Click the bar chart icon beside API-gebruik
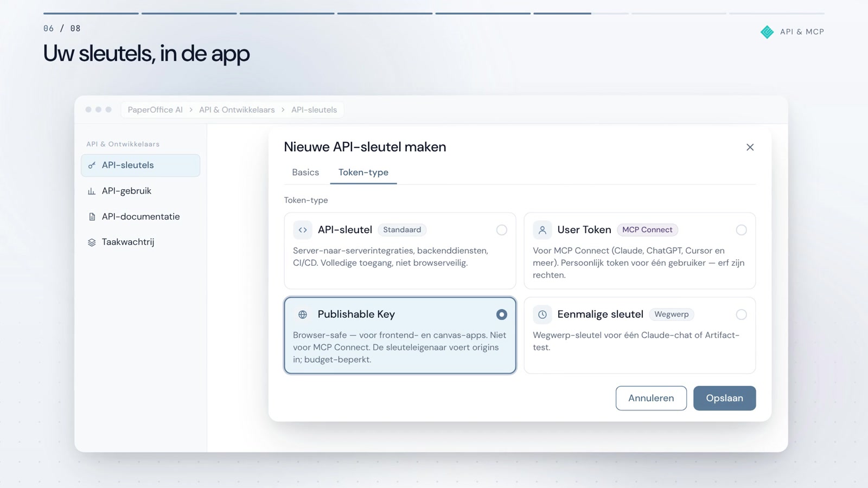The height and width of the screenshot is (488, 868). click(x=92, y=191)
